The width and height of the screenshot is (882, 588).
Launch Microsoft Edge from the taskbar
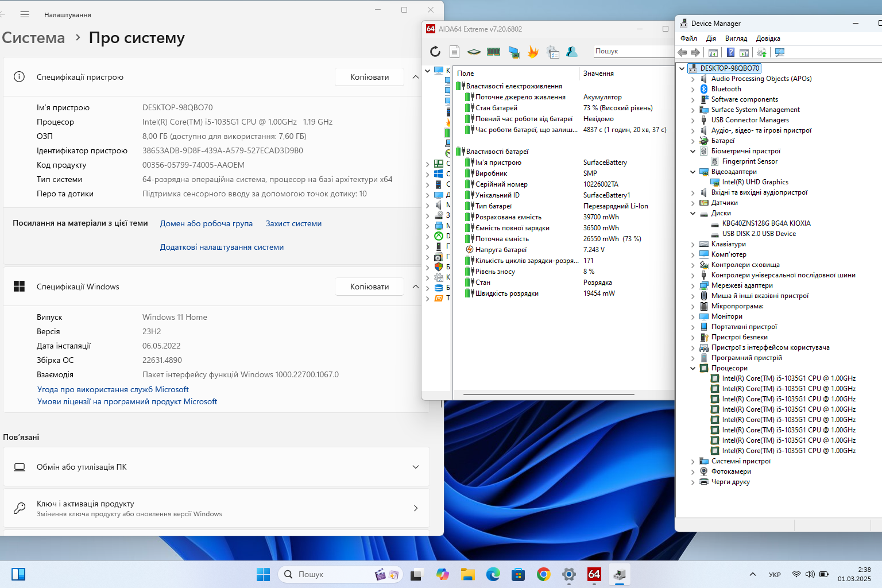click(493, 574)
